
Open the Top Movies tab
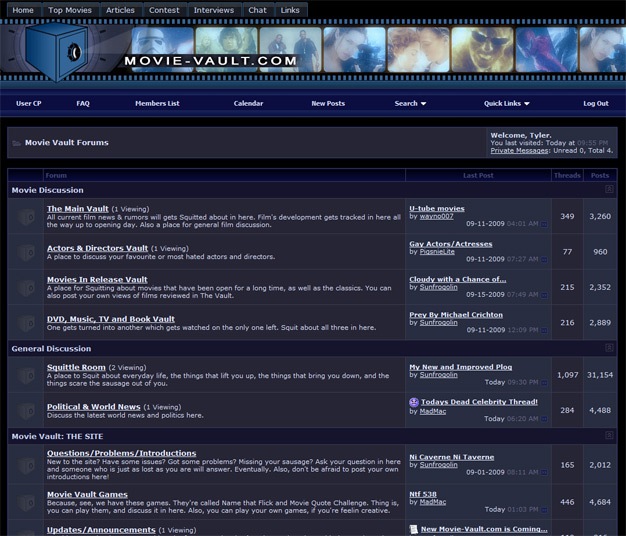70,10
